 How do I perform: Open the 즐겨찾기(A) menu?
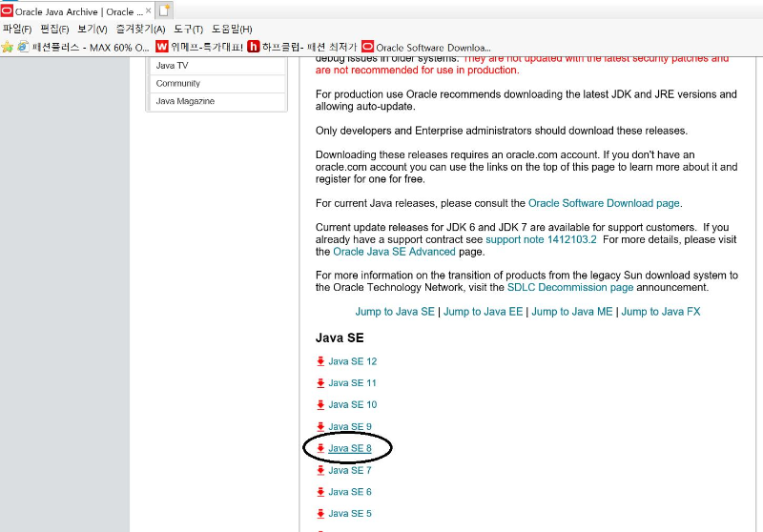pos(140,30)
